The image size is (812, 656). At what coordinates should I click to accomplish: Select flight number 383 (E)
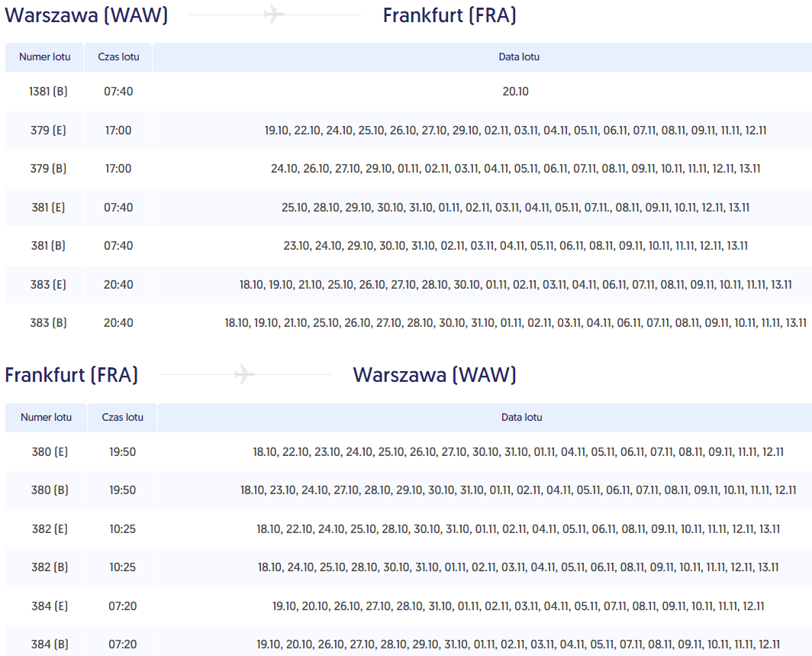pyautogui.click(x=48, y=285)
